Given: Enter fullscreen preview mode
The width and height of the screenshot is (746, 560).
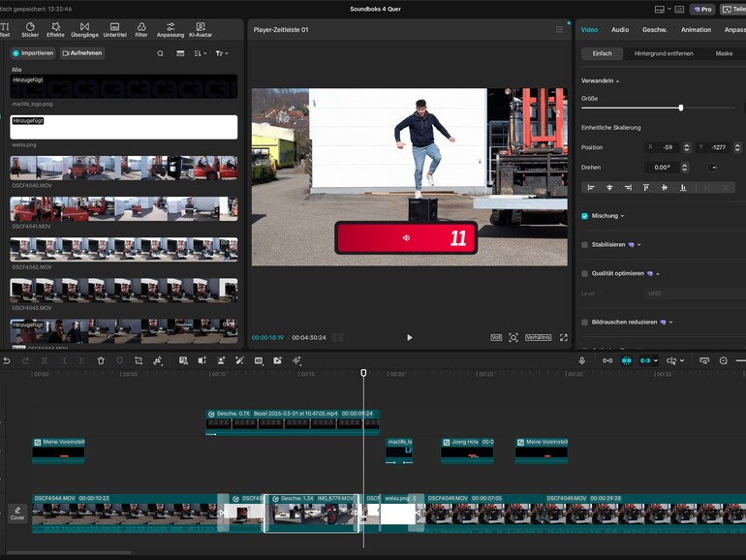Looking at the screenshot, I should click(x=563, y=337).
